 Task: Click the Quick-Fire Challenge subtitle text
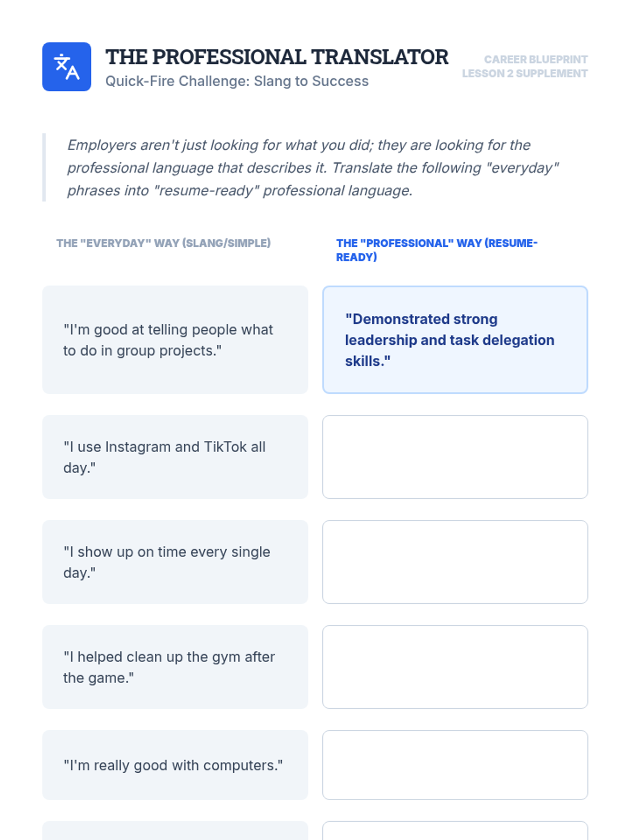pos(237,81)
